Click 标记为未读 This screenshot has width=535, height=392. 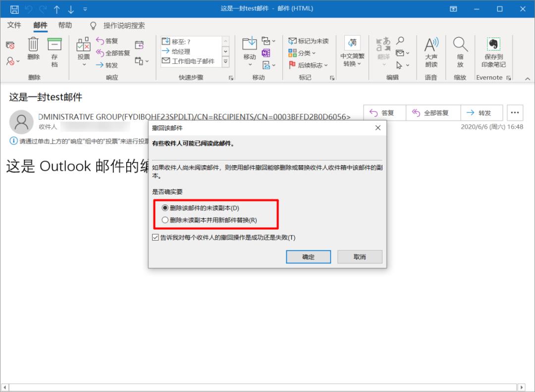(x=309, y=41)
